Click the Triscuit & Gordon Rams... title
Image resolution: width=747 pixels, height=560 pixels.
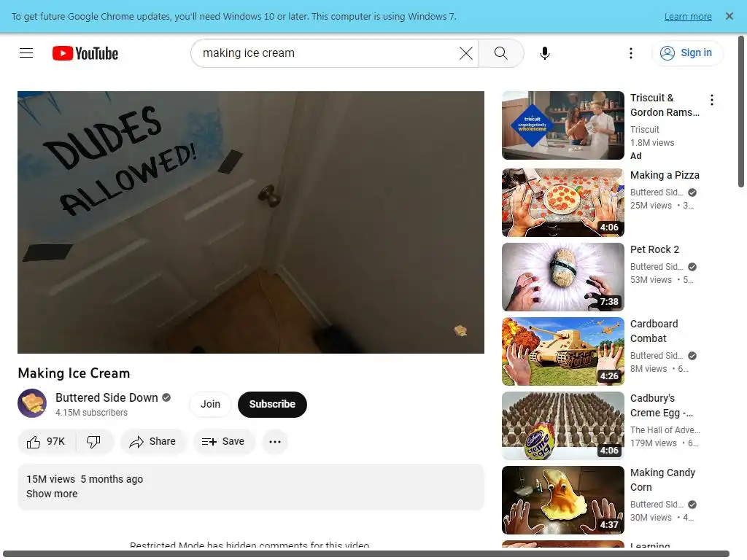point(665,105)
